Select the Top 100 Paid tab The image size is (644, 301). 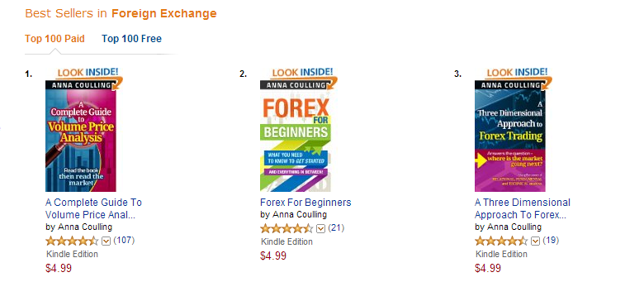pyautogui.click(x=54, y=39)
